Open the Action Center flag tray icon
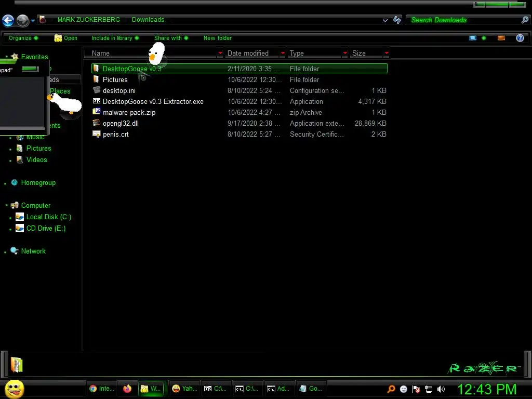The width and height of the screenshot is (532, 399). 416,389
